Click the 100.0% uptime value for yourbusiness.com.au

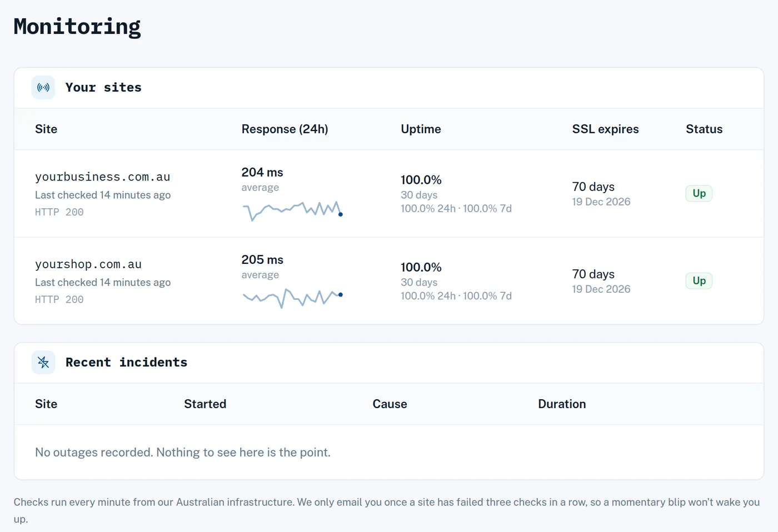(421, 180)
